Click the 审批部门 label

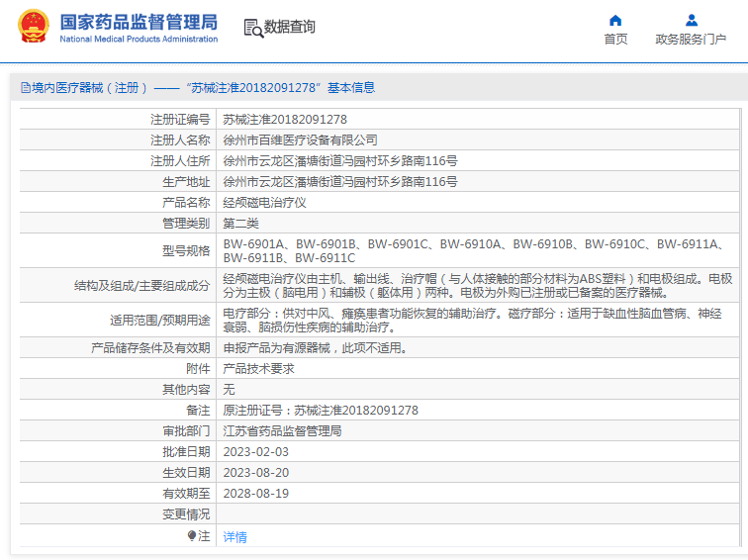186,431
